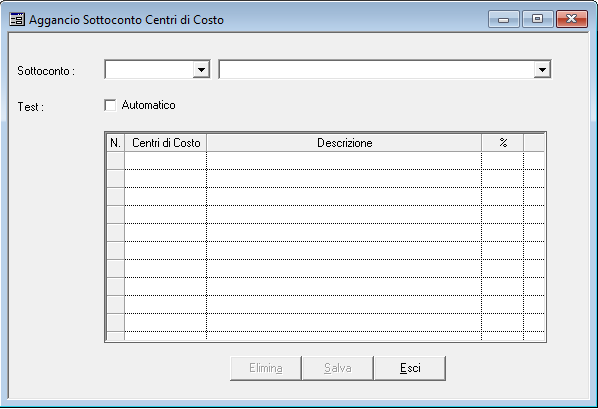Select the Descrizione column header

(x=344, y=143)
